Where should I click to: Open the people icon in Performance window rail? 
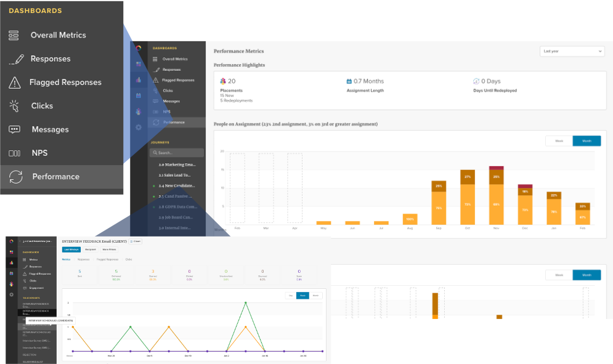[139, 111]
